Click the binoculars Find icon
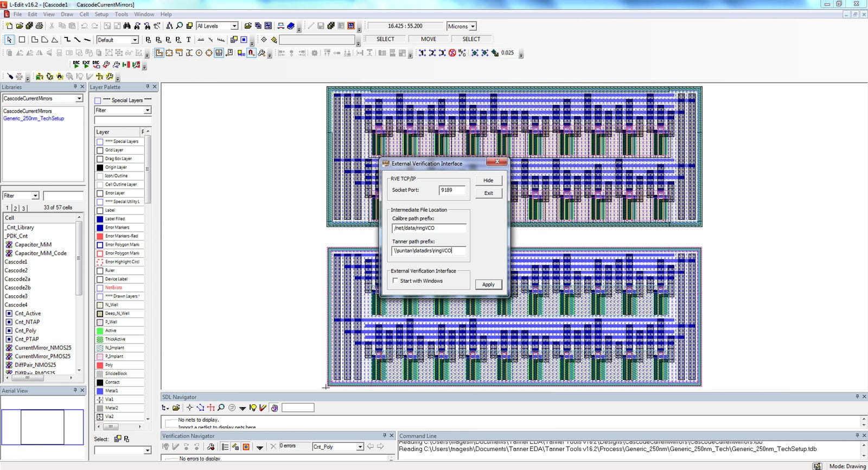Image resolution: width=868 pixels, height=470 pixels. (127, 26)
